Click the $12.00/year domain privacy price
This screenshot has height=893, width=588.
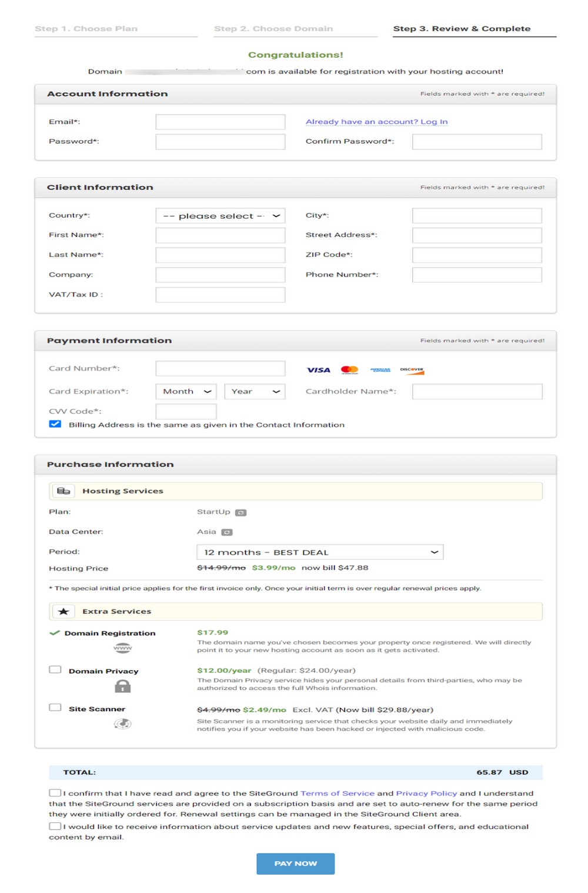pyautogui.click(x=224, y=671)
